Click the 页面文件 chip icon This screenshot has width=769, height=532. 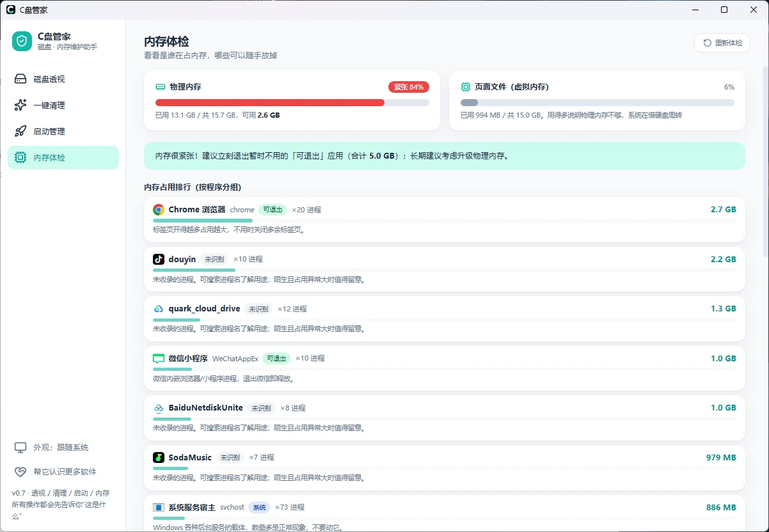[x=466, y=87]
